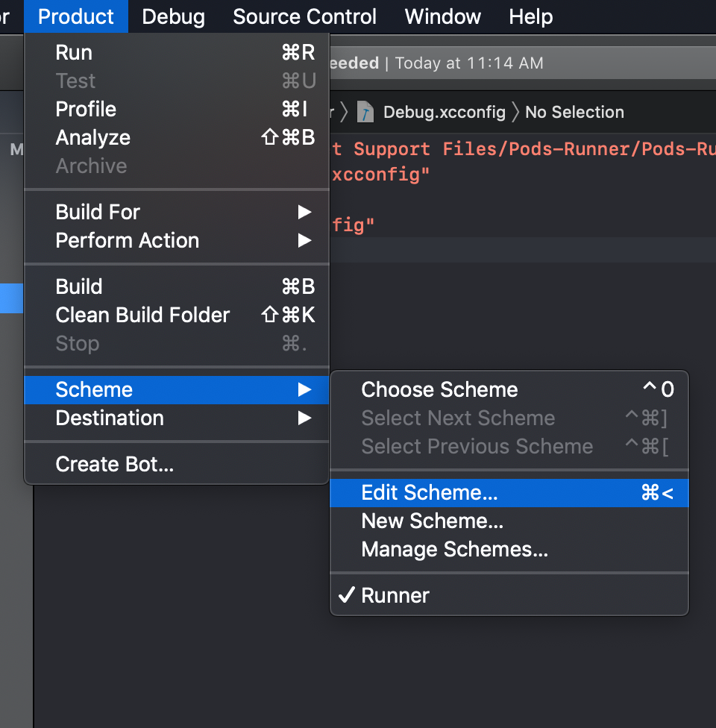
Task: Open the Destination submenu
Action: (x=177, y=418)
